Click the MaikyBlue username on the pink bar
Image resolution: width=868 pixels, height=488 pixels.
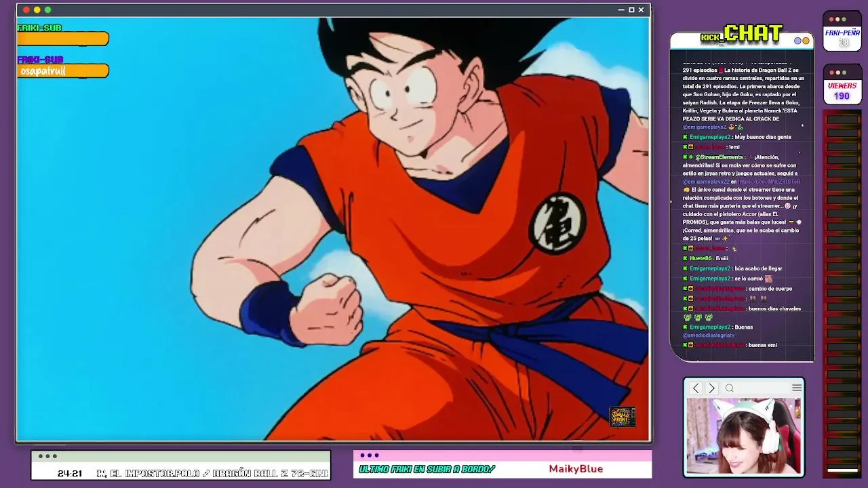pos(576,469)
